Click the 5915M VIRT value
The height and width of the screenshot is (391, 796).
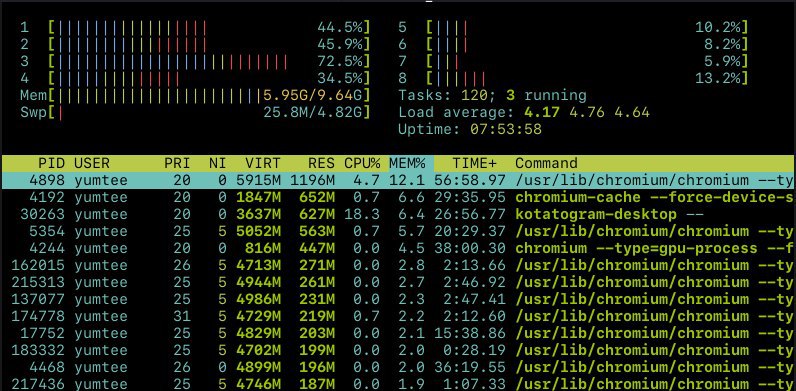[258, 180]
